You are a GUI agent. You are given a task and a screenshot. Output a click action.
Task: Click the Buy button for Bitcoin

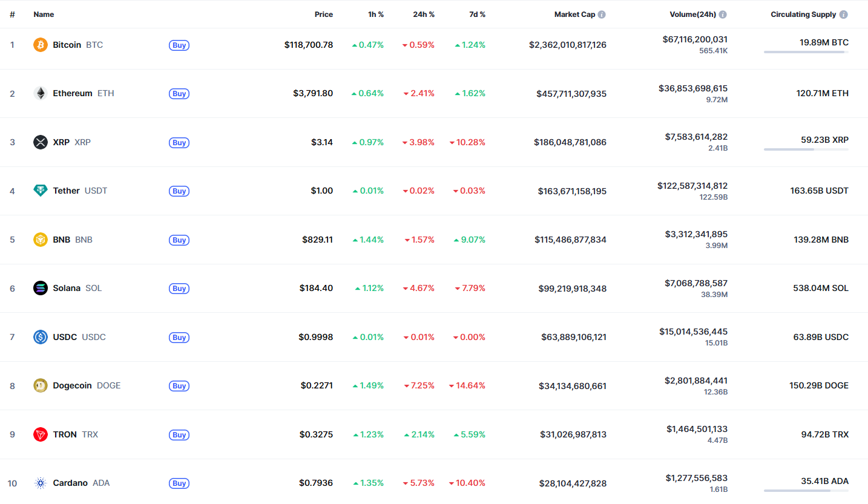point(179,45)
